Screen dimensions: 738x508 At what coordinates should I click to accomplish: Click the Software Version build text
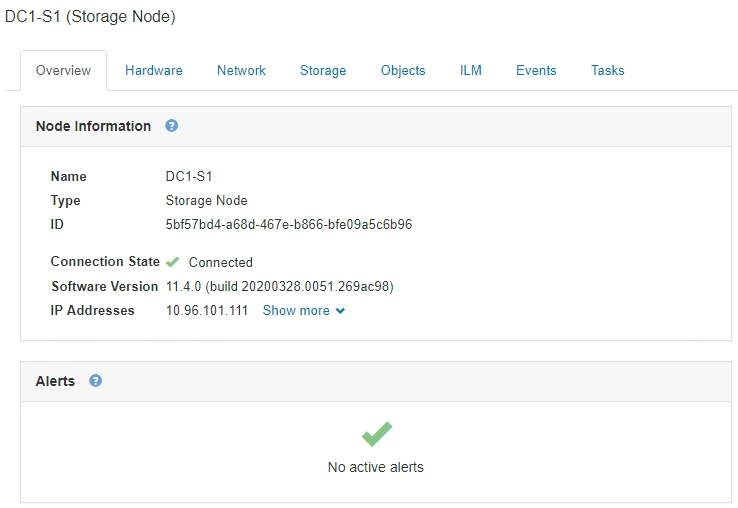[x=279, y=287]
